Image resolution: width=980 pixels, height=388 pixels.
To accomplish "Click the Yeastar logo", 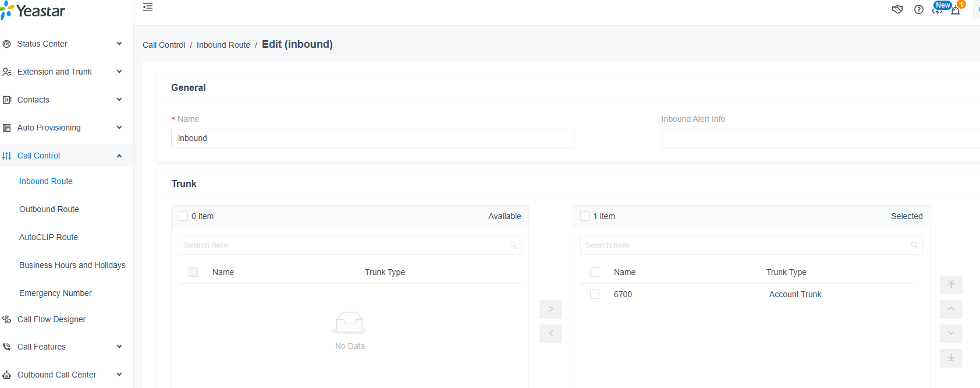I will pos(33,11).
